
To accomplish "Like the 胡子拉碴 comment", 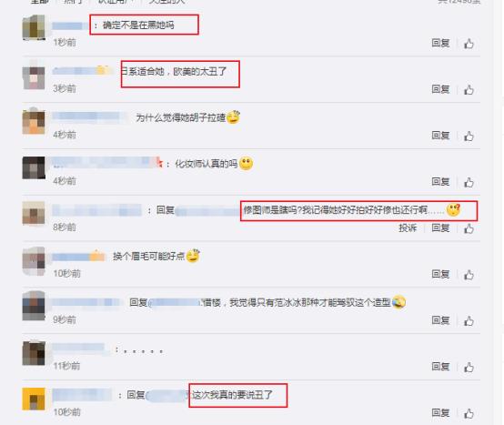I will [x=469, y=136].
